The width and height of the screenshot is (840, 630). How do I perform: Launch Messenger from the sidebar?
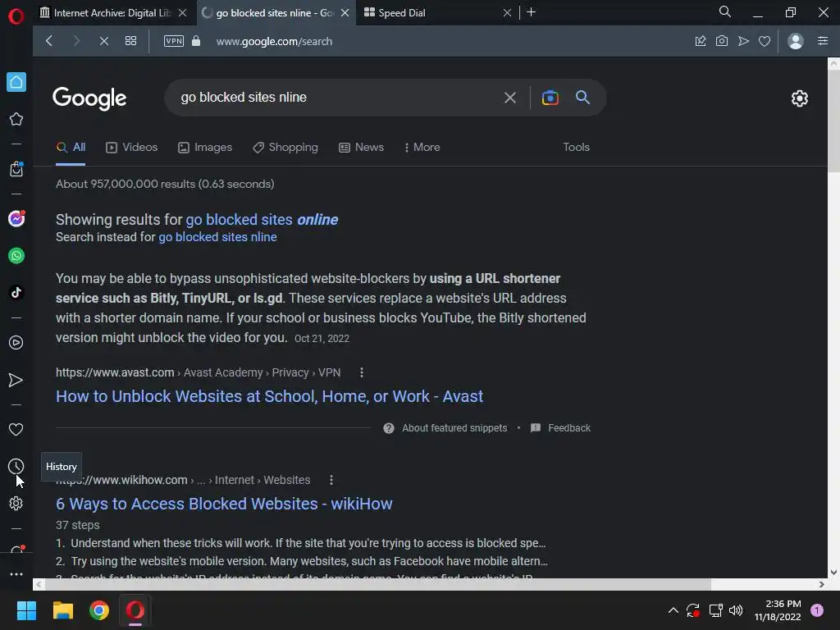(x=16, y=218)
